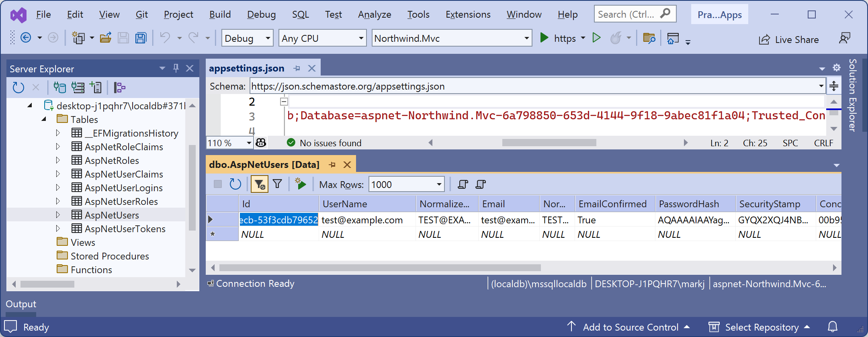This screenshot has height=337, width=868.
Task: Click the Script button with green arrow
Action: coord(301,184)
